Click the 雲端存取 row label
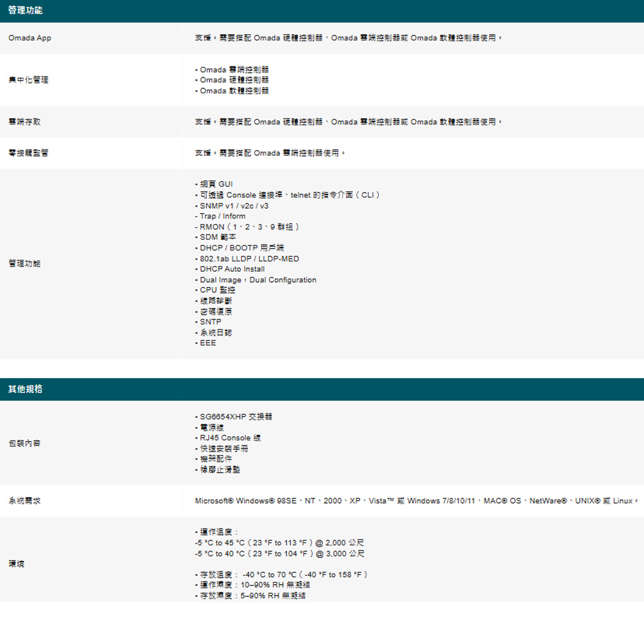Screen dimensions: 644x644 click(24, 122)
